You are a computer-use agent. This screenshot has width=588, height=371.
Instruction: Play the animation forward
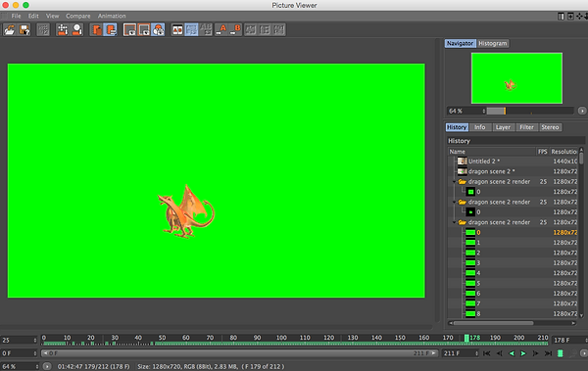point(523,353)
